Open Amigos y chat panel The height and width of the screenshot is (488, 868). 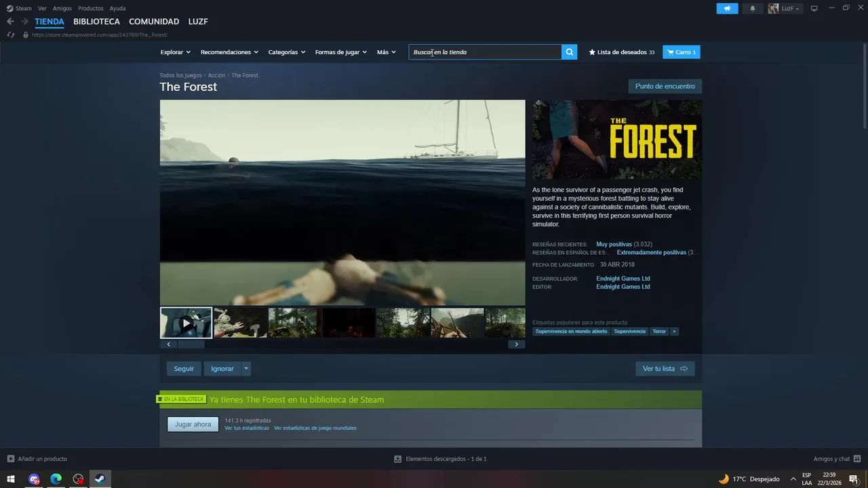(837, 459)
